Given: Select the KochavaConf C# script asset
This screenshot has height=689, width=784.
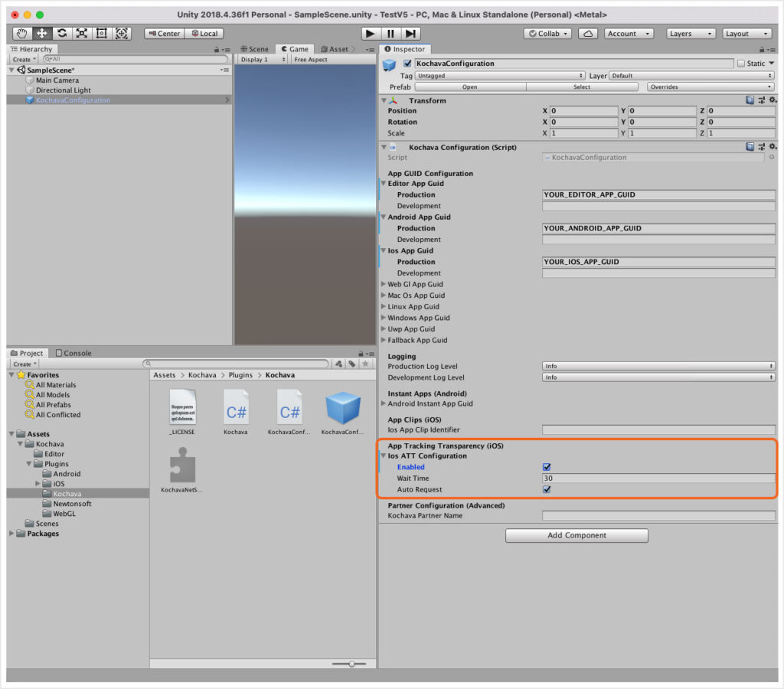Looking at the screenshot, I should (x=289, y=412).
